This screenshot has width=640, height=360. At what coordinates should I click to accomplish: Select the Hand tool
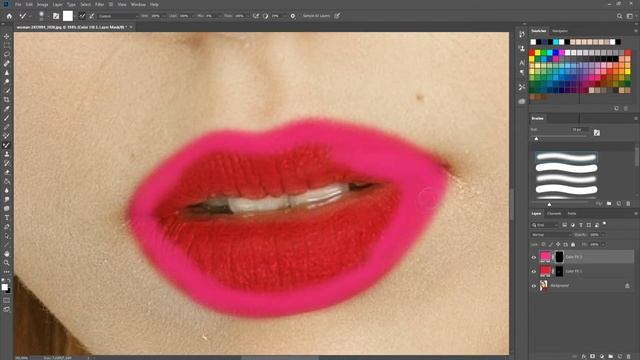7,253
